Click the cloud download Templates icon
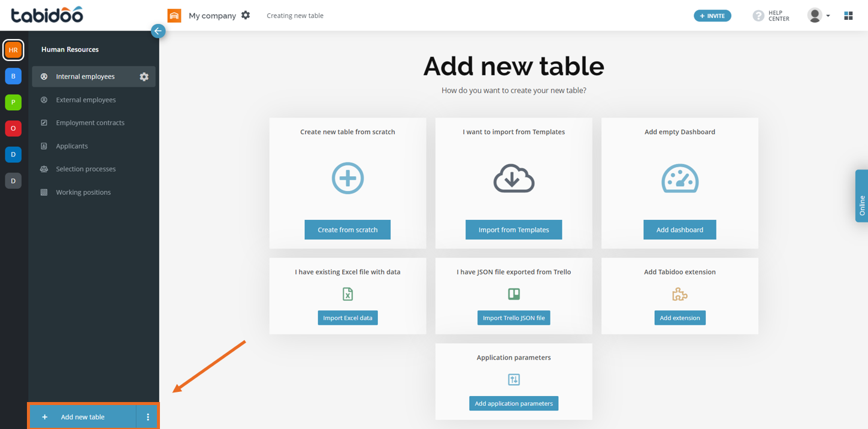Screen dimensions: 868x429 pyautogui.click(x=514, y=179)
